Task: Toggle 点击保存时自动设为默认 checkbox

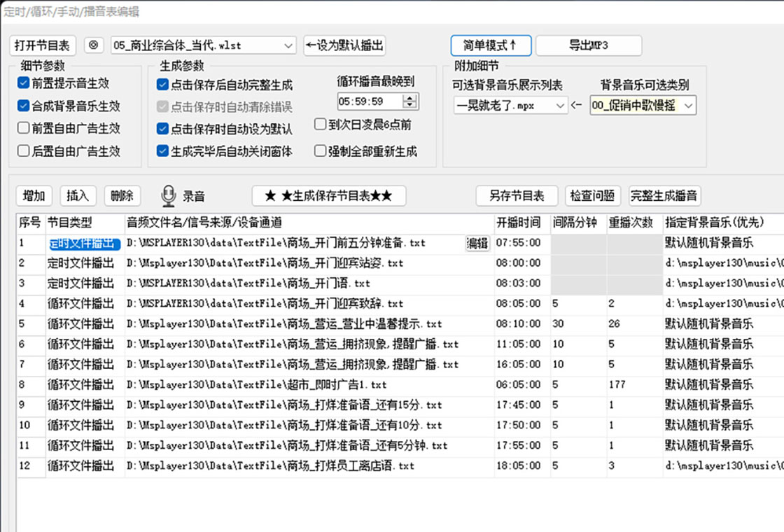Action: pos(162,129)
